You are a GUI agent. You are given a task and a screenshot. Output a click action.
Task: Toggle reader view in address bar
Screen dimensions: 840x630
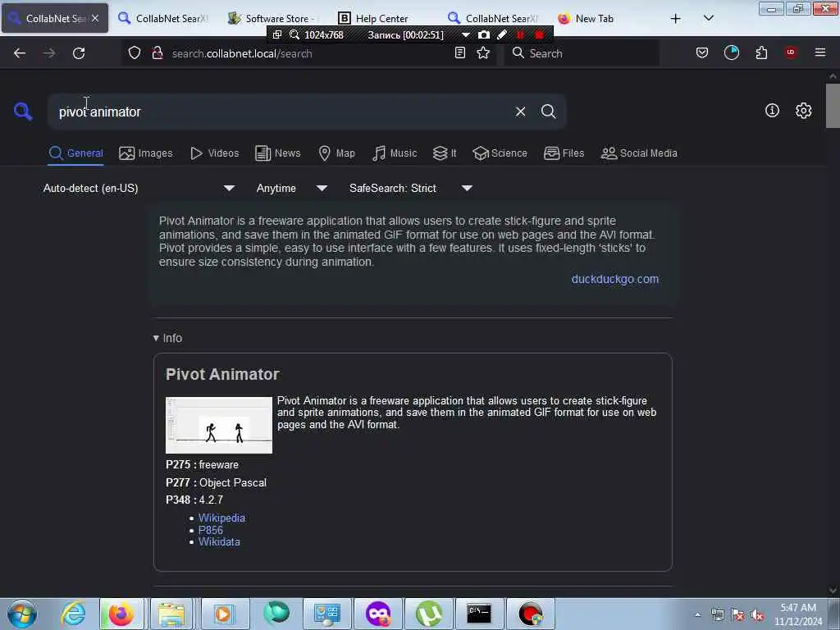(459, 52)
